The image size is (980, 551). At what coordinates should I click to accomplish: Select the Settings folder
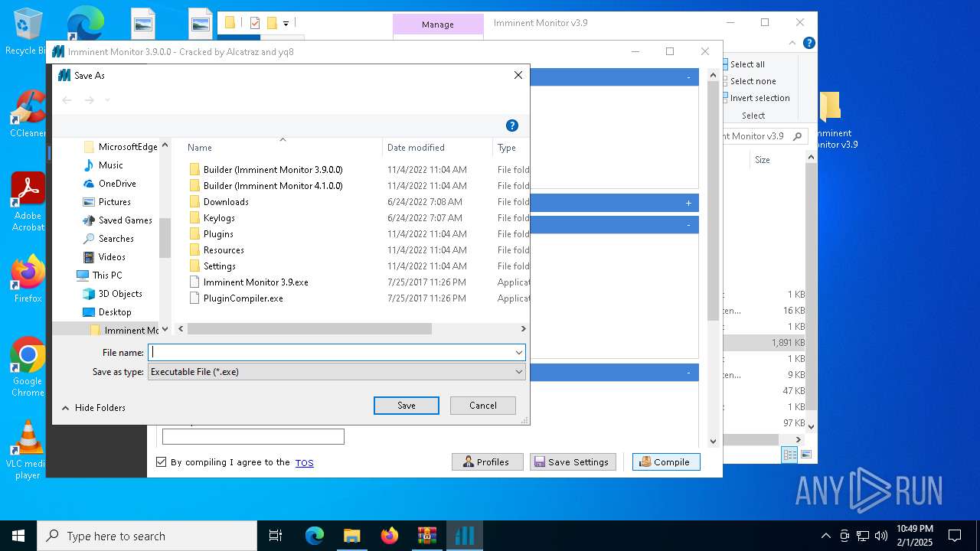(x=219, y=266)
